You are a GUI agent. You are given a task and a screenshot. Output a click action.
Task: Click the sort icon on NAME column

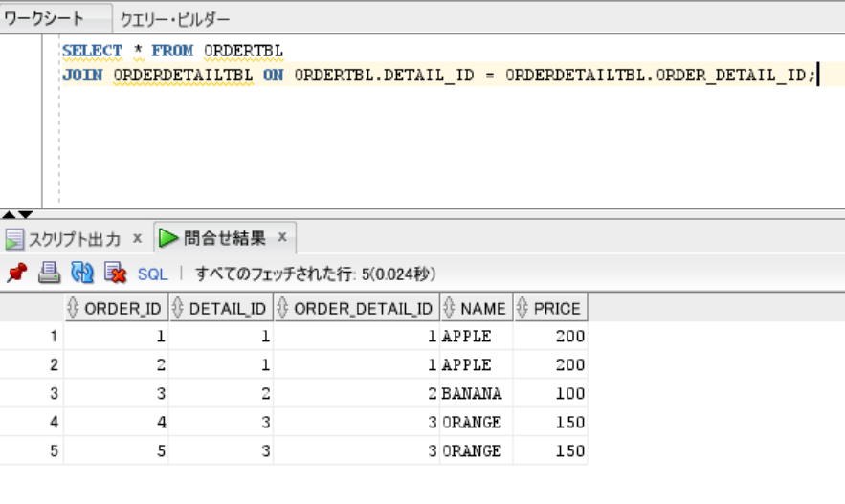click(x=449, y=308)
